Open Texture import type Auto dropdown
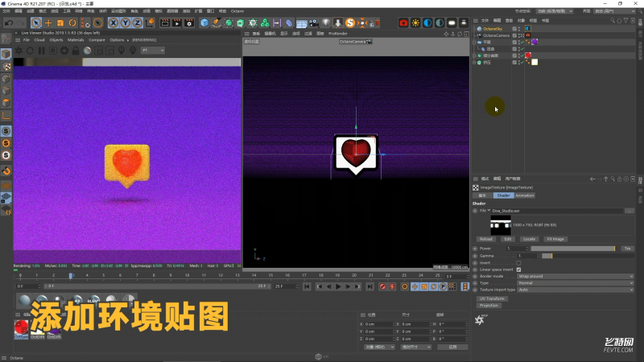 tap(575, 290)
